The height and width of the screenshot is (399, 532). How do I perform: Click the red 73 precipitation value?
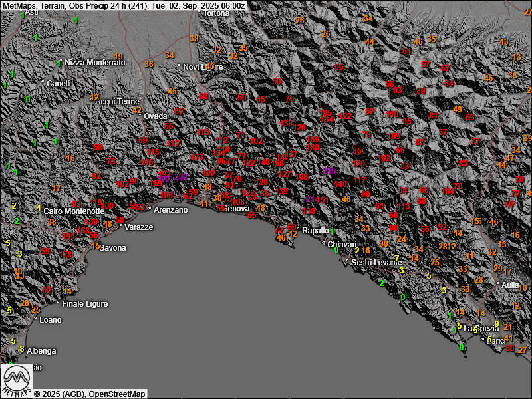coord(111,161)
